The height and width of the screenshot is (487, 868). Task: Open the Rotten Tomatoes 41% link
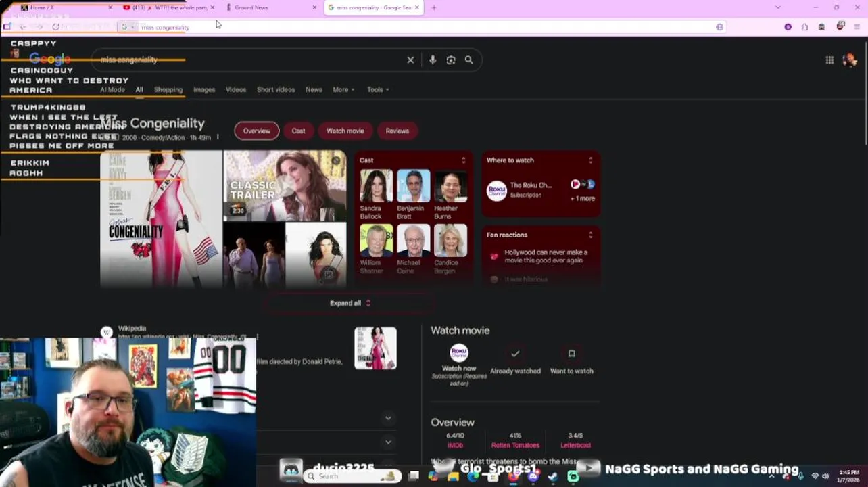515,440
